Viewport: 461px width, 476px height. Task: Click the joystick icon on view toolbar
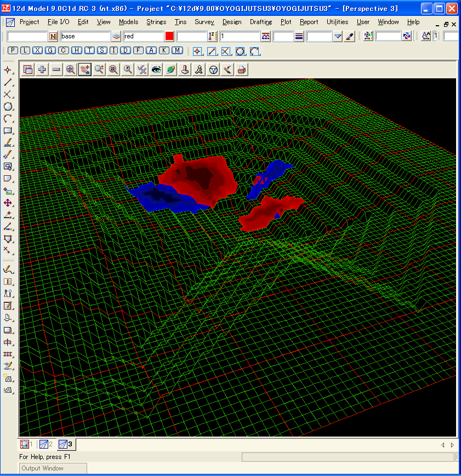click(185, 70)
